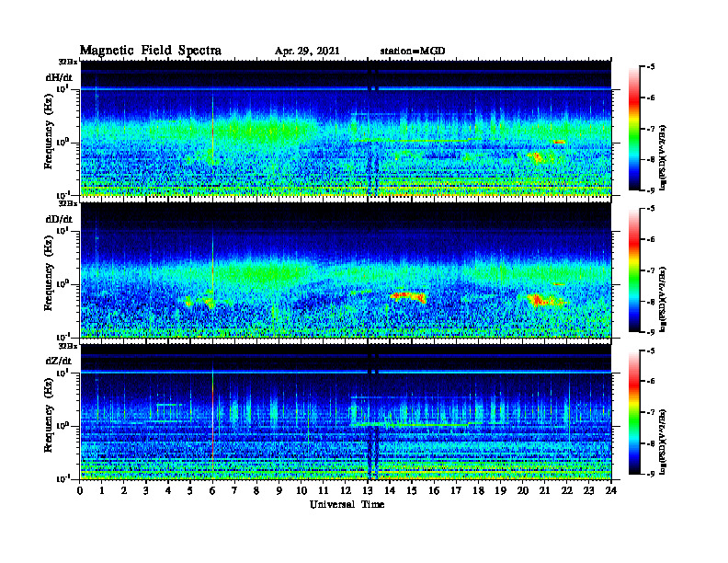Click the 32Hz label atop the dD/dt panel
Image resolution: width=728 pixels, height=563 pixels.
(x=68, y=203)
